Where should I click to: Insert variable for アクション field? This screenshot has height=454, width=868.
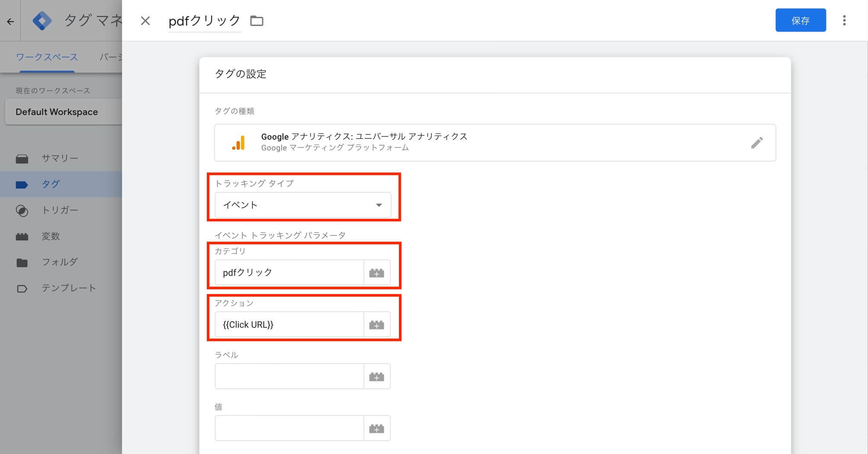point(377,325)
